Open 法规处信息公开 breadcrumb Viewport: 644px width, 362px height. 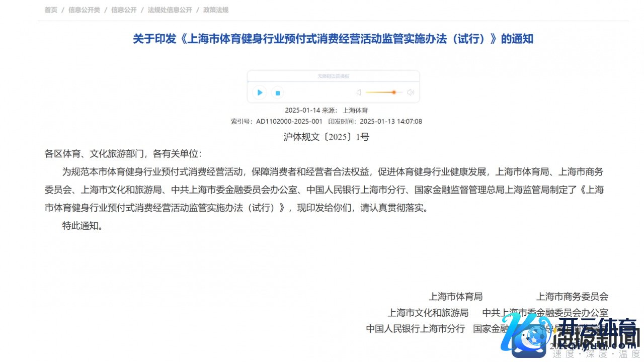170,10
